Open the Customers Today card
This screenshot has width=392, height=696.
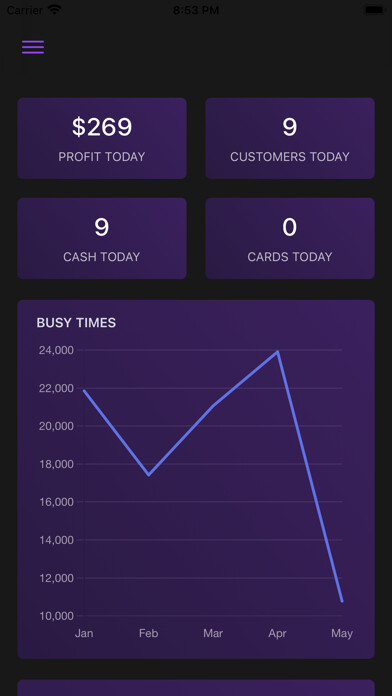click(290, 138)
